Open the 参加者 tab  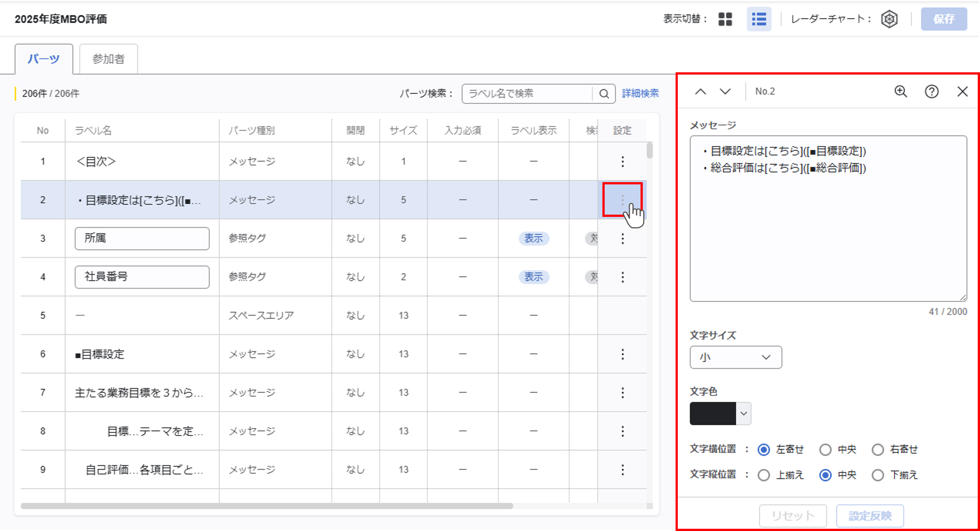click(x=108, y=59)
